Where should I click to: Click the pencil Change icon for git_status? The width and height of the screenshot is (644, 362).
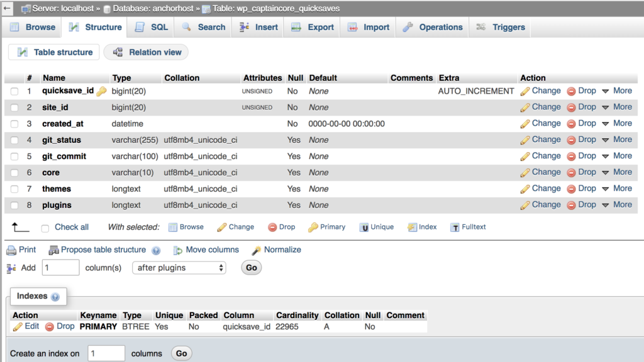pos(525,140)
